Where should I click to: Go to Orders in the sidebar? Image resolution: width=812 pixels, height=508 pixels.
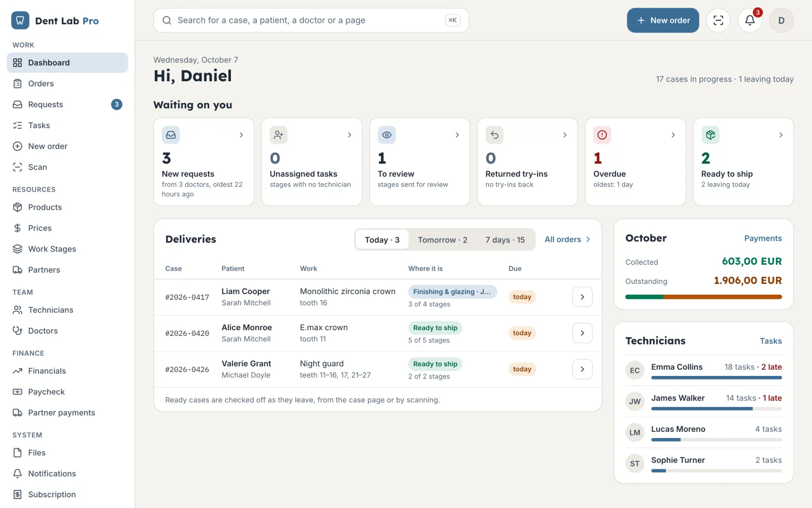click(x=67, y=83)
